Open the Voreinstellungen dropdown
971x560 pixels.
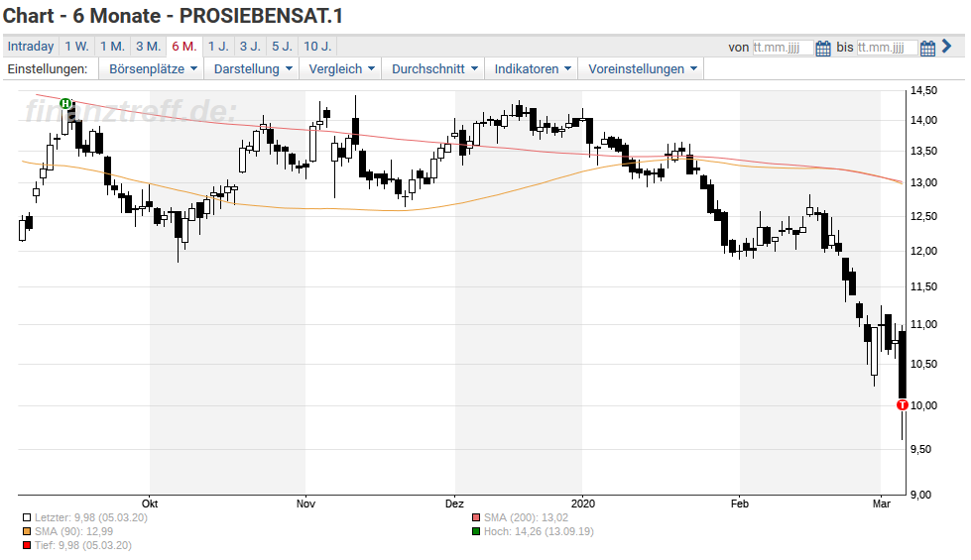[x=642, y=68]
